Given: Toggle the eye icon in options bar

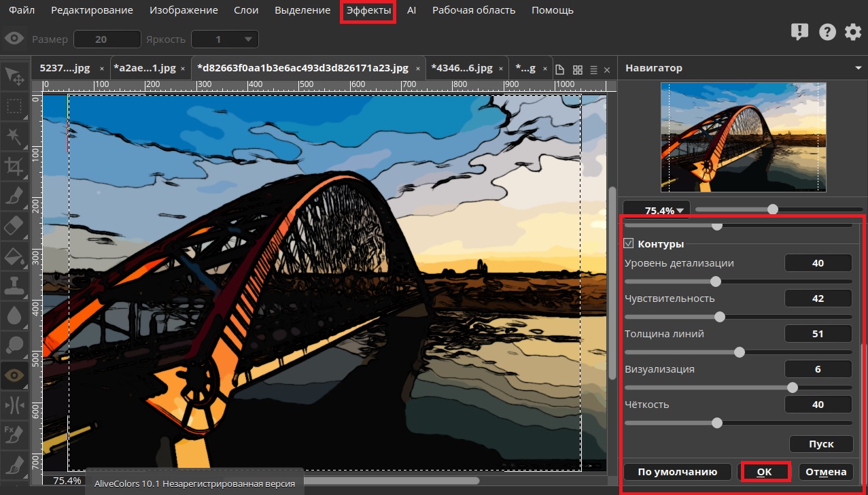Looking at the screenshot, I should pos(14,39).
